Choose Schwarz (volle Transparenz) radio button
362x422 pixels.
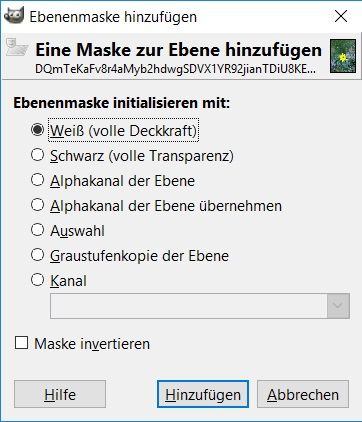(37, 155)
